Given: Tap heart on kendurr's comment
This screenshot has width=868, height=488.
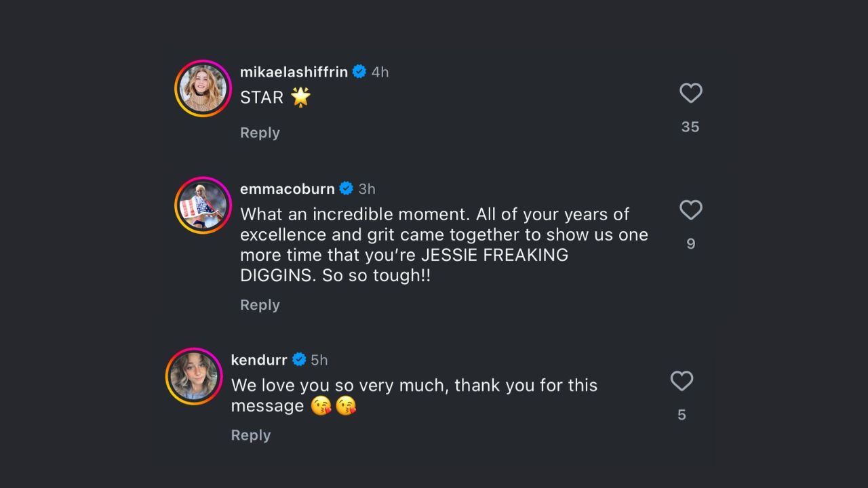Looking at the screenshot, I should (682, 381).
